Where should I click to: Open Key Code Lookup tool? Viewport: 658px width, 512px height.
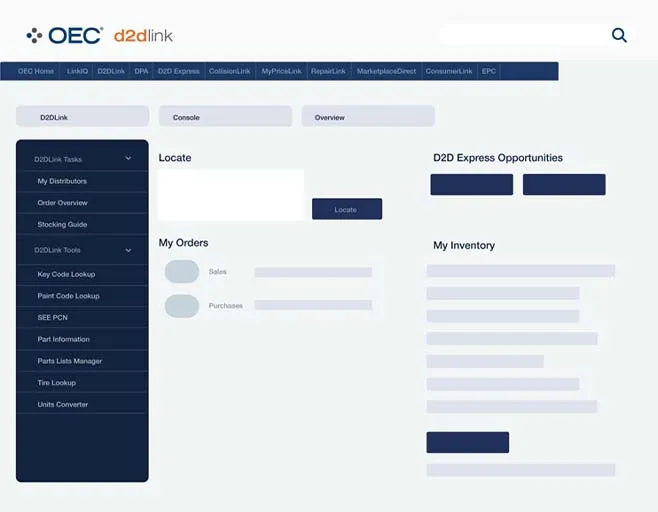82,274
